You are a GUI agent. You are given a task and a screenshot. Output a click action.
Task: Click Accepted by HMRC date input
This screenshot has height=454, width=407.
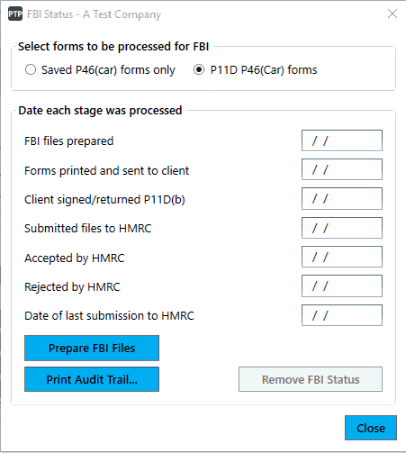[342, 257]
